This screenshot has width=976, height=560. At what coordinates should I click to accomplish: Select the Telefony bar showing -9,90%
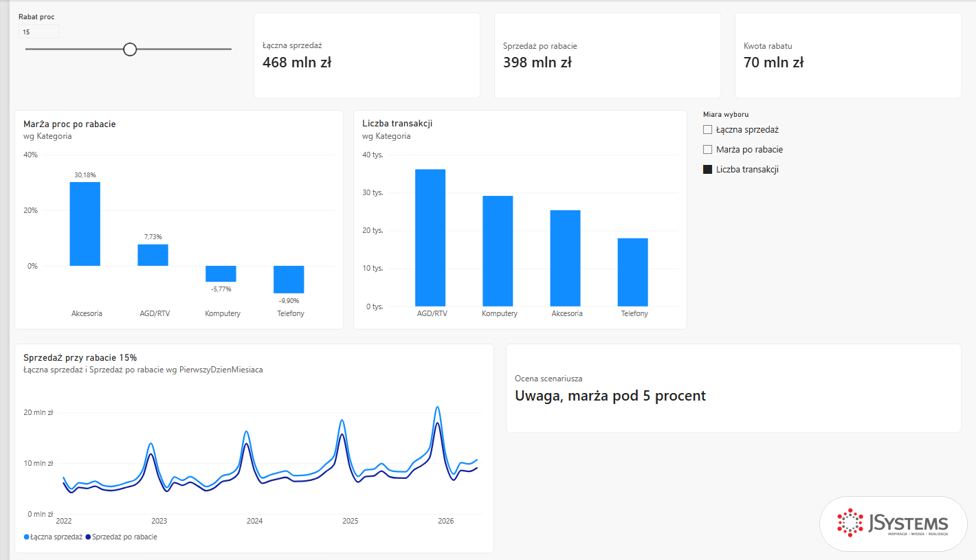pos(289,280)
